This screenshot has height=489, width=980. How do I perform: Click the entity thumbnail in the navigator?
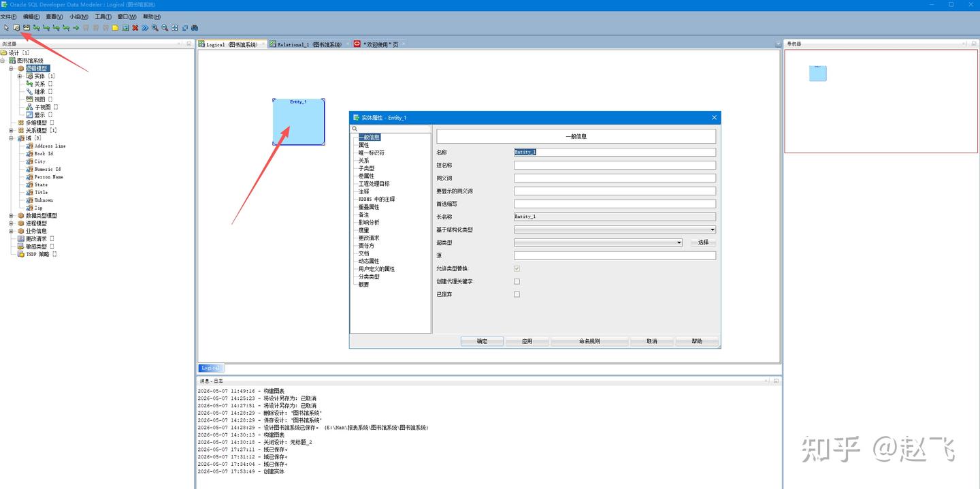pos(817,73)
